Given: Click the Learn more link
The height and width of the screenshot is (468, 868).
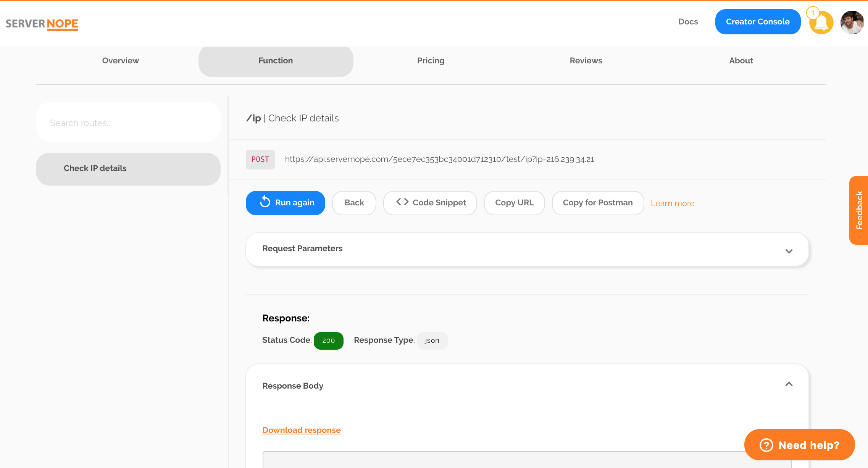Looking at the screenshot, I should click(x=673, y=203).
